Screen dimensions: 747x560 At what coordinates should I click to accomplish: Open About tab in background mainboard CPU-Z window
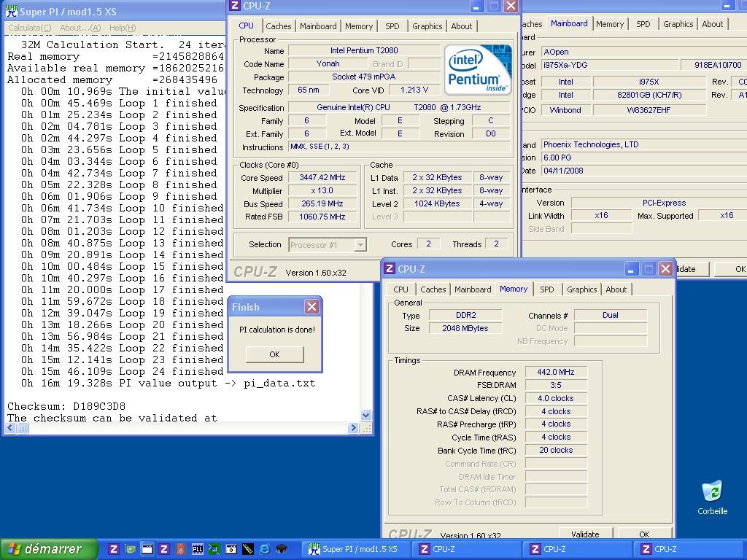point(712,24)
